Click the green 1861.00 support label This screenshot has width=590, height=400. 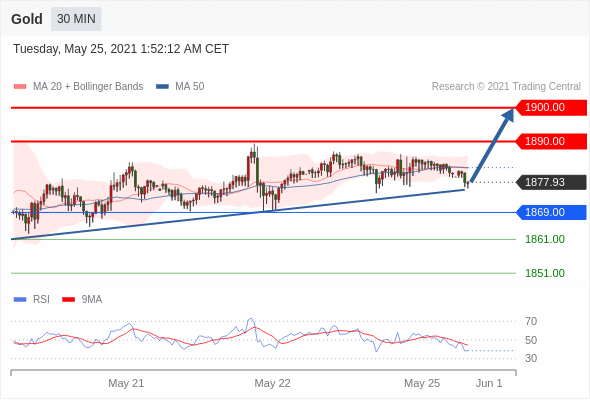tap(545, 239)
